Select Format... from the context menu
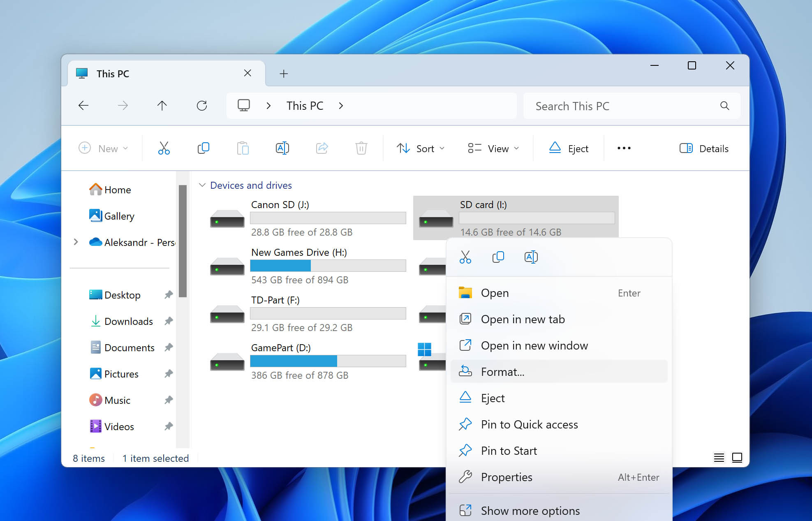Viewport: 812px width, 521px height. coord(559,372)
